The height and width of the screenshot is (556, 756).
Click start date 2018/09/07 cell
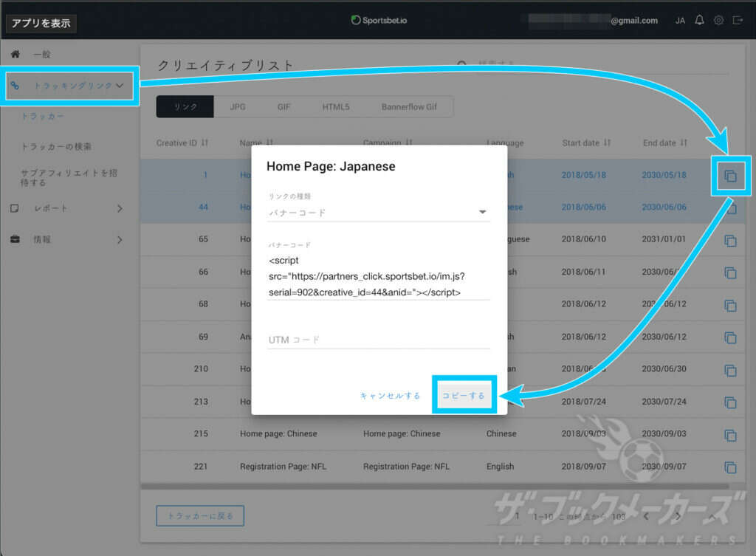tap(583, 467)
